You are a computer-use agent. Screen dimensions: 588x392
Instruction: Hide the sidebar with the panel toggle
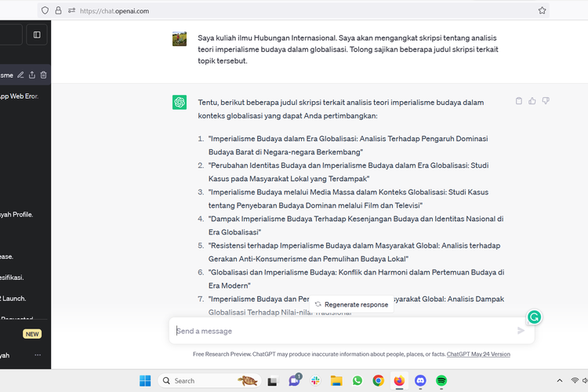(36, 34)
